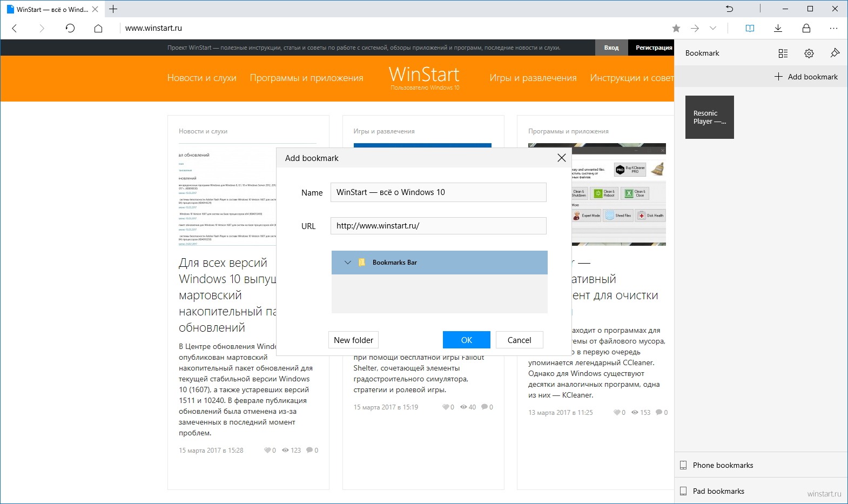848x504 pixels.
Task: Confirm bookmark with OK button
Action: pyautogui.click(x=466, y=340)
